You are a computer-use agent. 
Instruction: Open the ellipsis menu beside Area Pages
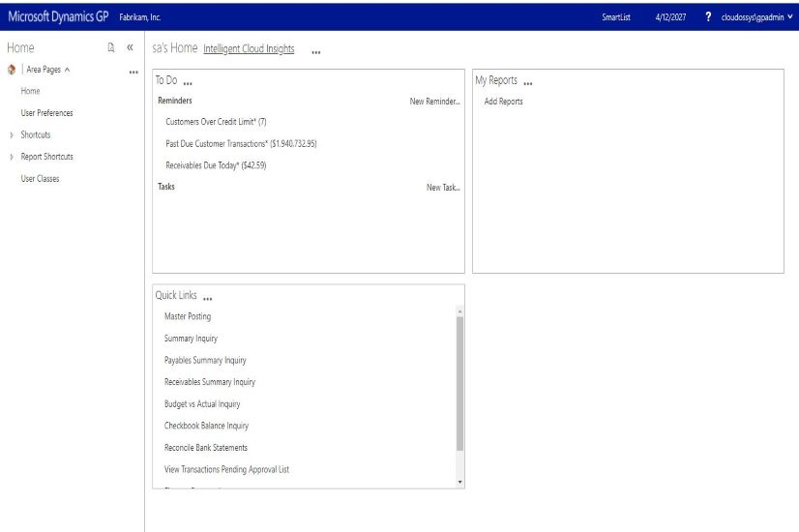[x=133, y=73]
